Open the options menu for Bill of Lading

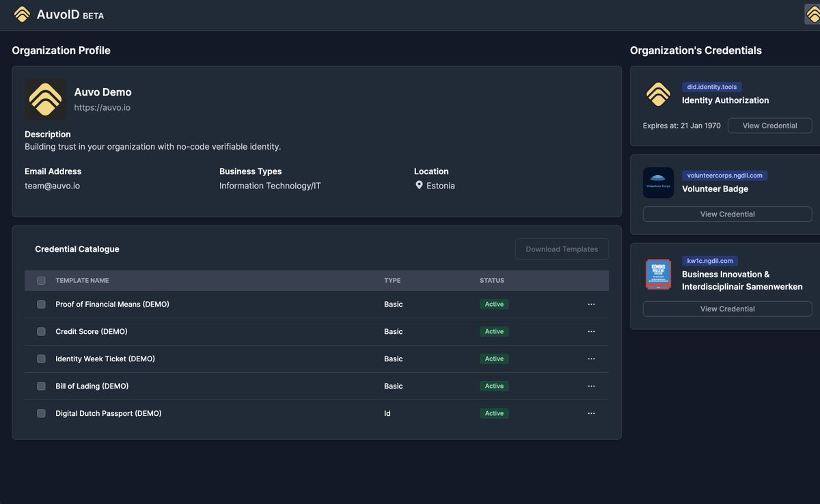[x=590, y=384]
